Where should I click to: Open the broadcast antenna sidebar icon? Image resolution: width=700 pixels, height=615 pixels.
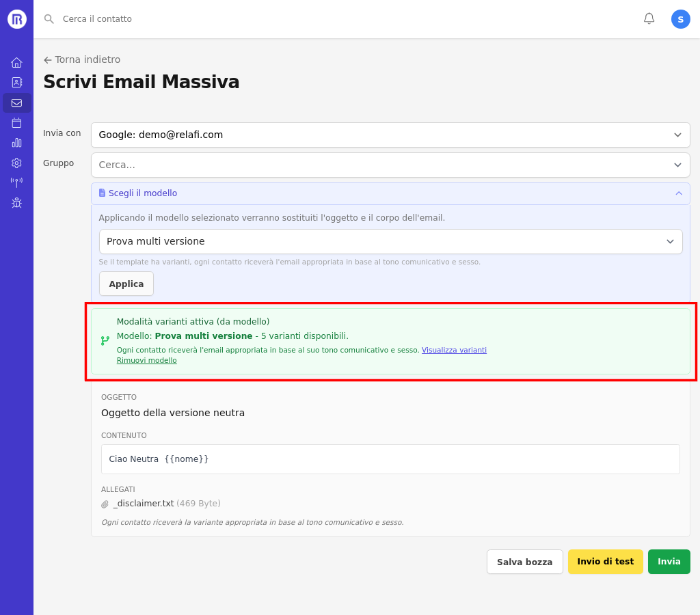(16, 182)
